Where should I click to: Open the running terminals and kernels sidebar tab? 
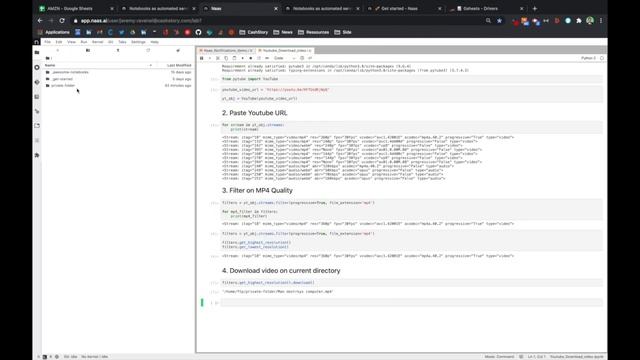[37, 67]
